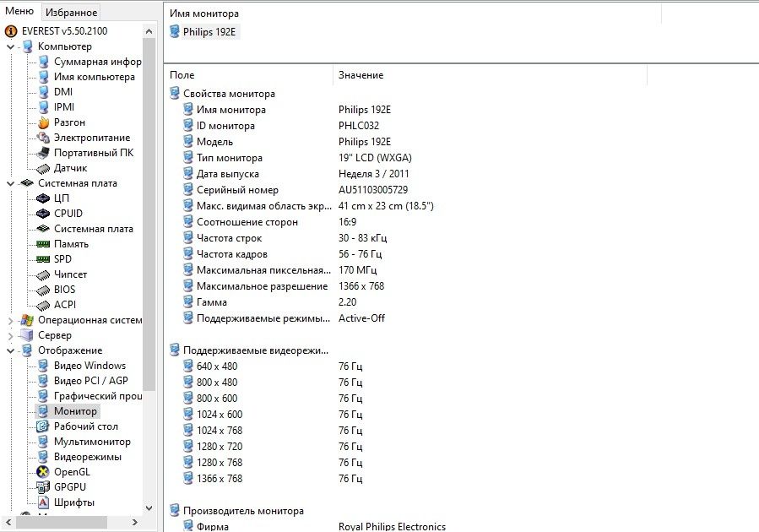Collapse the Системная плата tree node
This screenshot has width=759, height=532.
point(11,183)
